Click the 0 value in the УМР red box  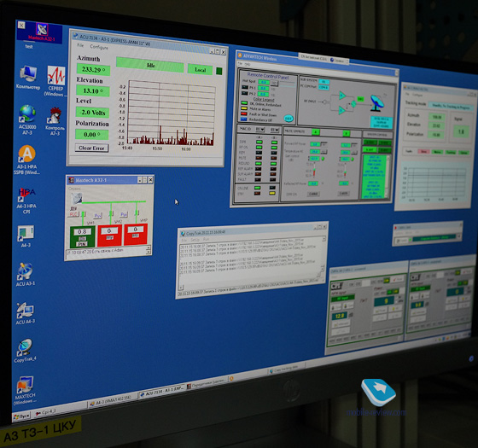point(136,230)
